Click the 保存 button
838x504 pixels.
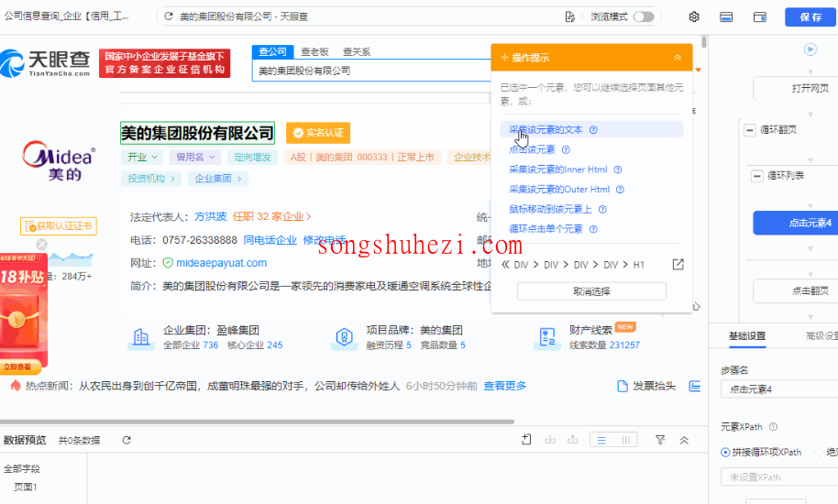pos(810,17)
